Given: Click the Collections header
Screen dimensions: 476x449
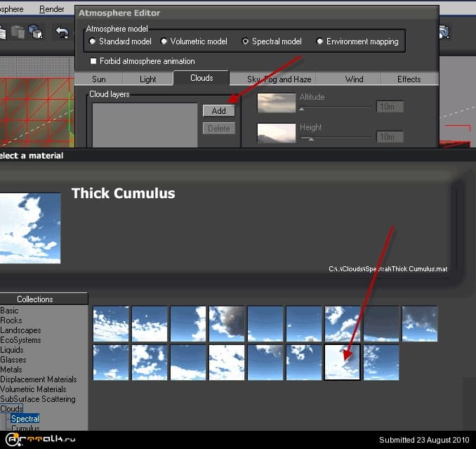Looking at the screenshot, I should pyautogui.click(x=44, y=299).
